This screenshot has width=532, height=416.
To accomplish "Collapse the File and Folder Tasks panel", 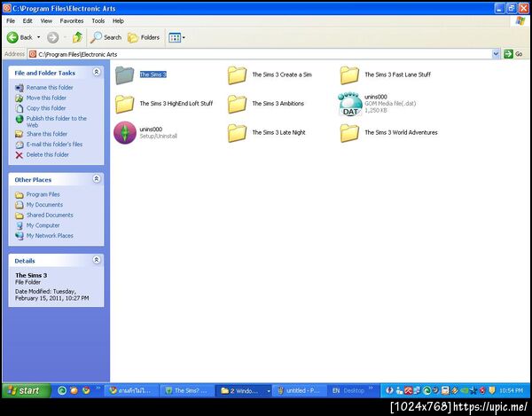I will pyautogui.click(x=96, y=73).
